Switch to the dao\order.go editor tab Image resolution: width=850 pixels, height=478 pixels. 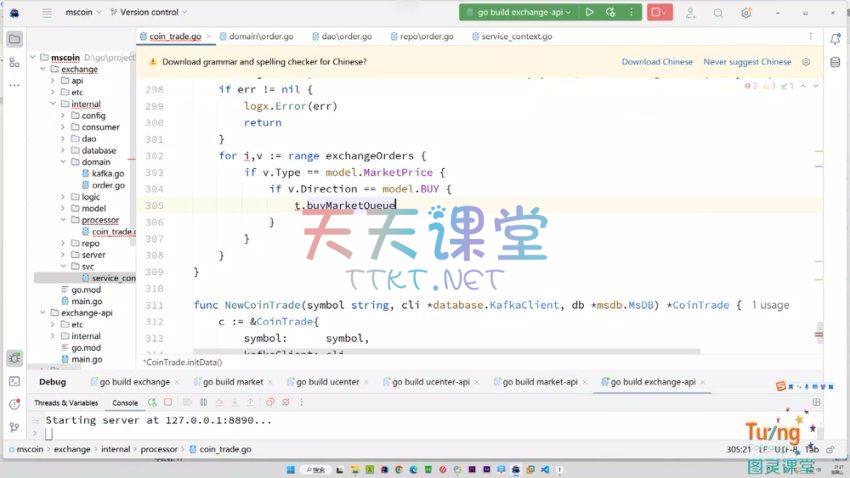[340, 36]
